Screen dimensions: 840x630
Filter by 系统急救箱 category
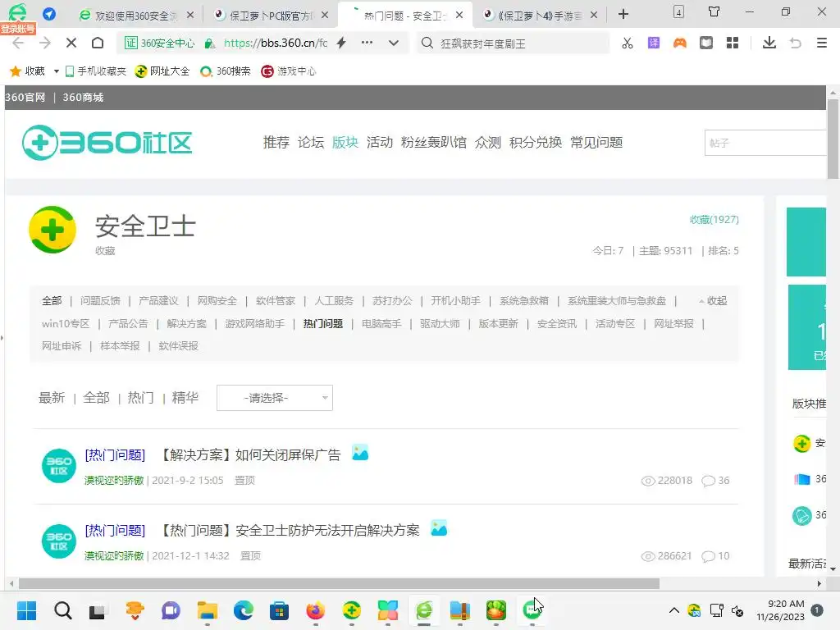pos(524,301)
